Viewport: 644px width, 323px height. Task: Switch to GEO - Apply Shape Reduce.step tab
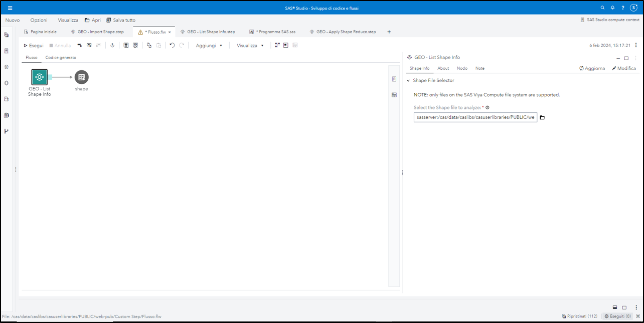[343, 32]
